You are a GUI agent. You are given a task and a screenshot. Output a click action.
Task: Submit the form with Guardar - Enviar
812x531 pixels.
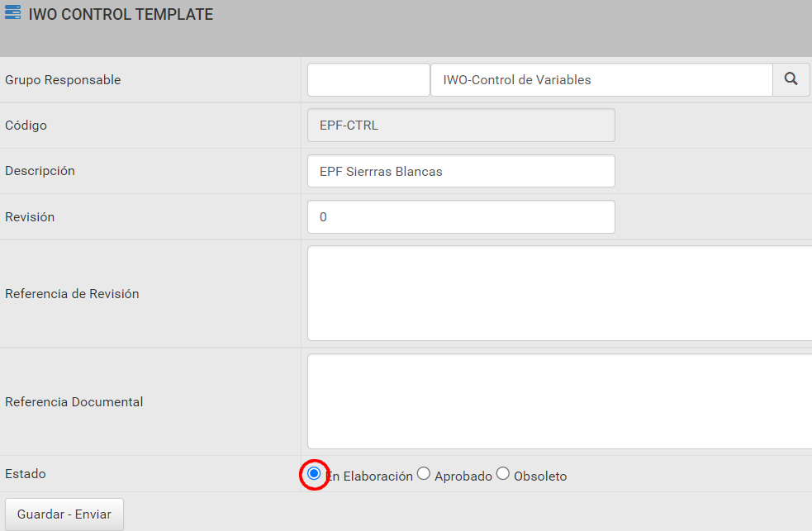click(x=64, y=514)
